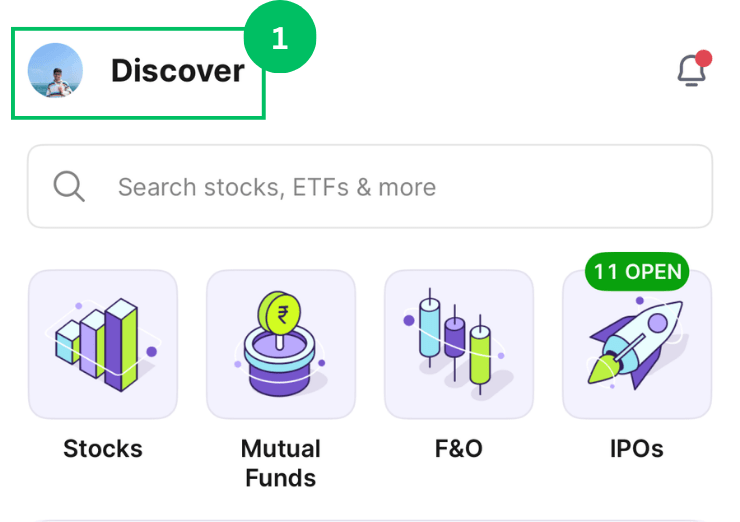
Task: Tap the Mutual Funds text label
Action: (x=281, y=463)
